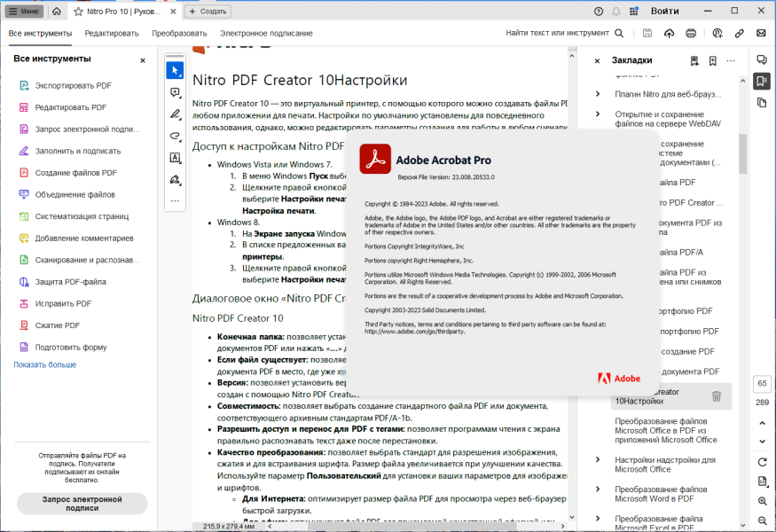Screen dimensions: 776x532
Task: Select the highlighter pen tool
Action: [x=176, y=114]
